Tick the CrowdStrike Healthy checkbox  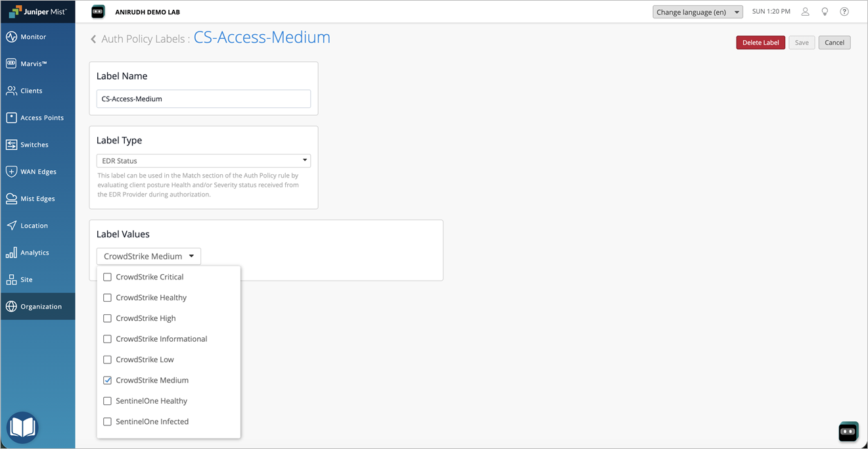pyautogui.click(x=107, y=298)
